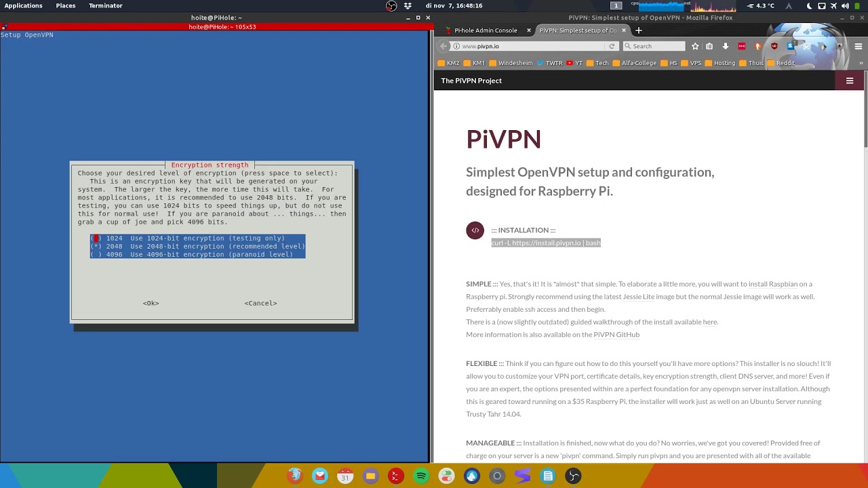Screen dimensions: 868x488
Task: Open the KM1 bookmarks folder
Action: (x=474, y=63)
